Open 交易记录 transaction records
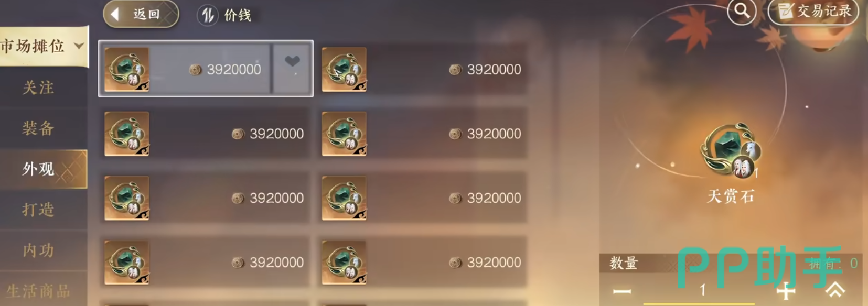Screen dimensions: 868x306 [x=813, y=11]
